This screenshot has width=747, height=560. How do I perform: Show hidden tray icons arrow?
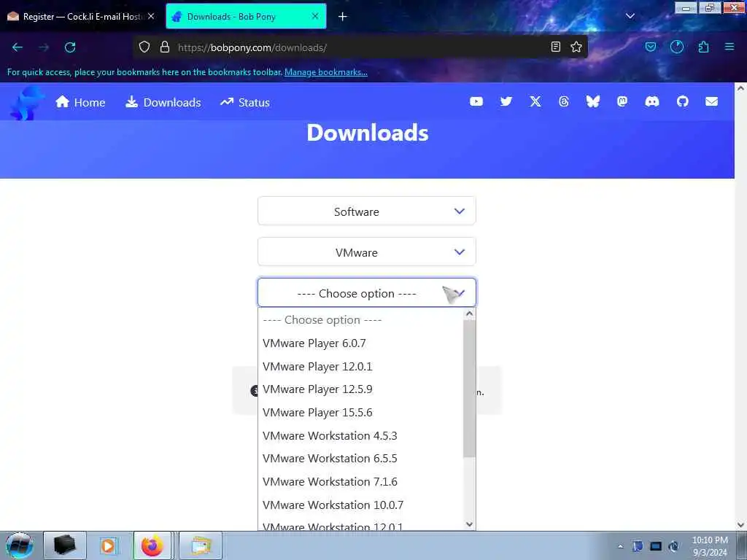[x=620, y=546]
